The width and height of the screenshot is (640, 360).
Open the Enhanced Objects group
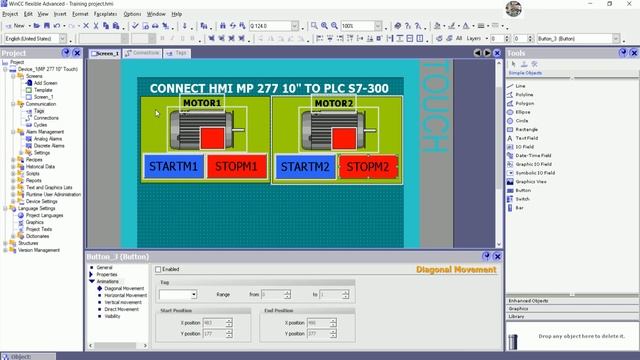[572, 301]
